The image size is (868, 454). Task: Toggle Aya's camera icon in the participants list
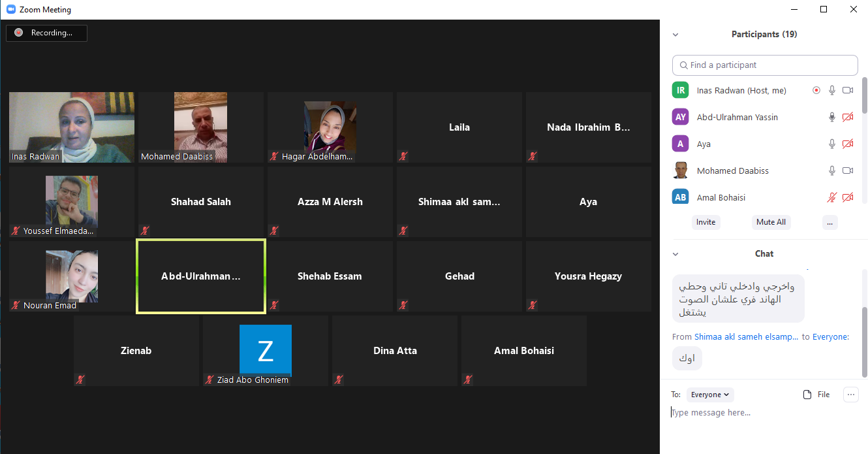tap(848, 144)
